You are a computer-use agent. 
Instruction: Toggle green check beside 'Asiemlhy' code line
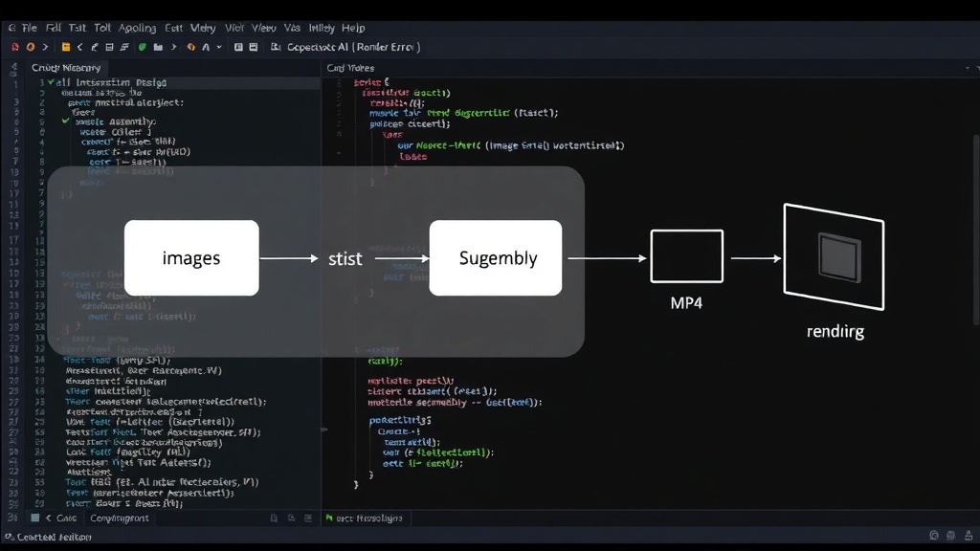(x=66, y=121)
